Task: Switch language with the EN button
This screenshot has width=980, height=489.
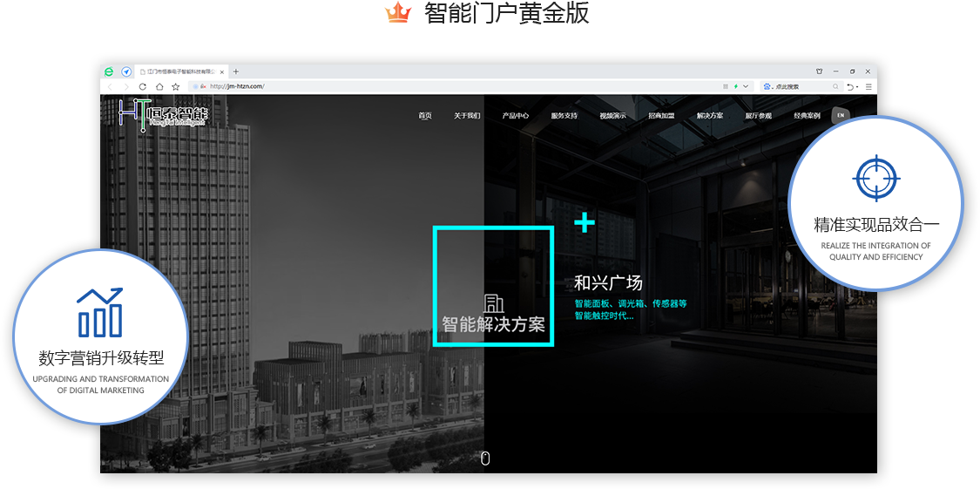Action: click(841, 116)
